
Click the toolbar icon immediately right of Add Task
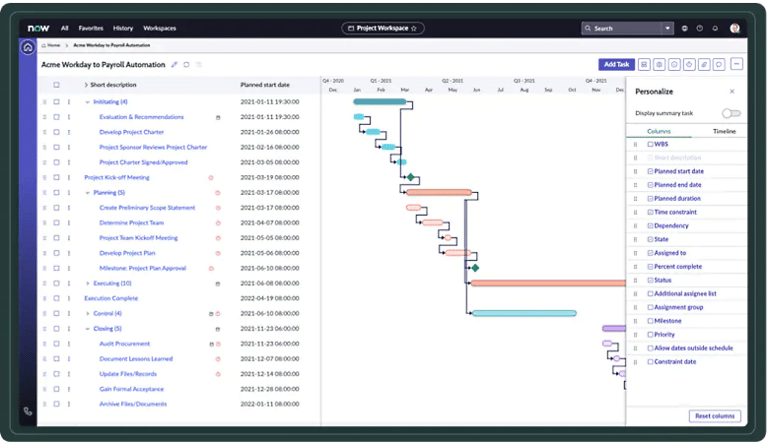(x=644, y=64)
